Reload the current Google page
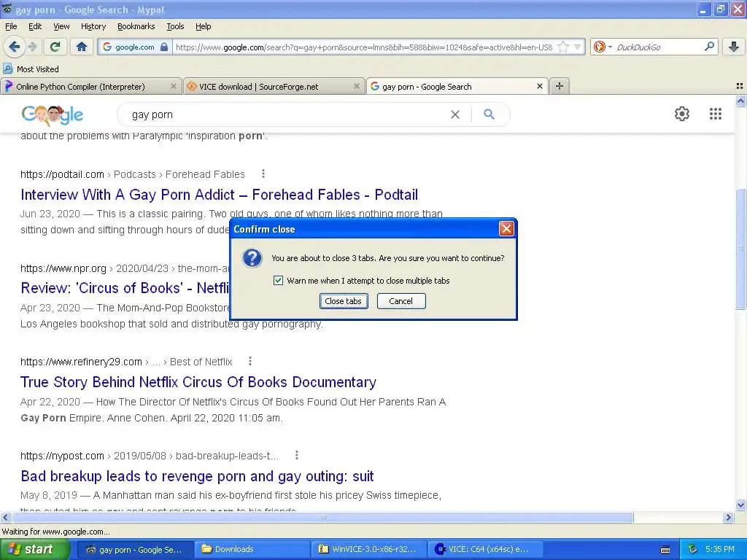747x560 pixels. [55, 47]
